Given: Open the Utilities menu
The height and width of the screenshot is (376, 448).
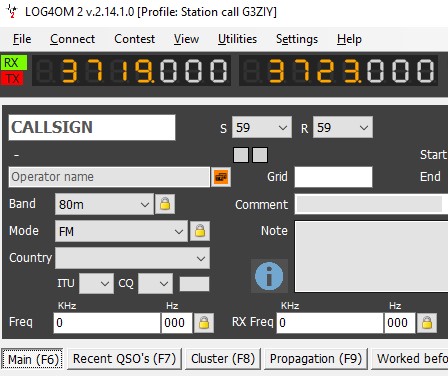Looking at the screenshot, I should tap(237, 39).
